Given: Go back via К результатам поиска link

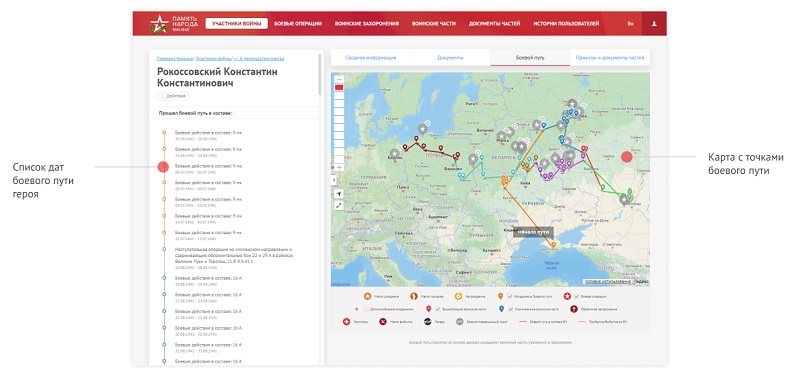Looking at the screenshot, I should point(259,59).
